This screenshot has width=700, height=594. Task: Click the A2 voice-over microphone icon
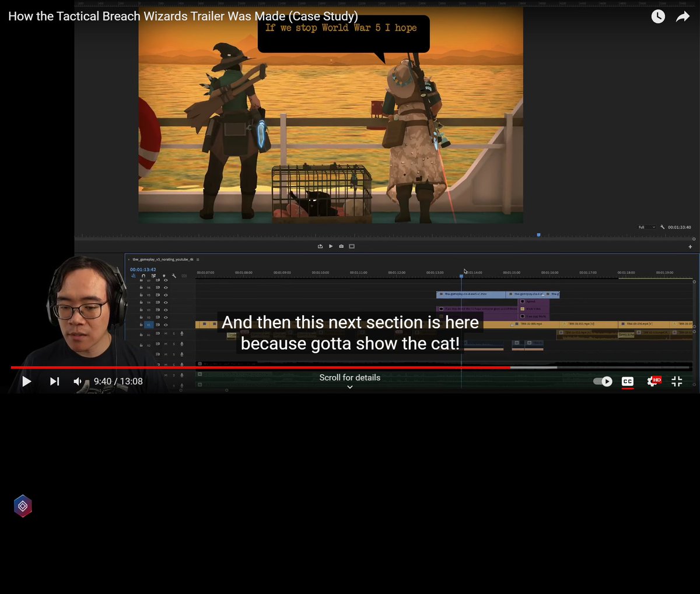pos(182,345)
